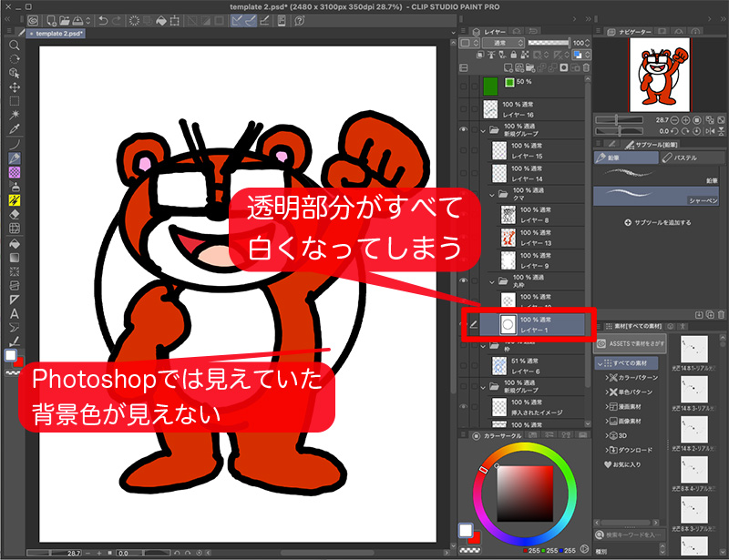Click the material search keyword input field
Screen dimensions: 729x560
pos(629,535)
